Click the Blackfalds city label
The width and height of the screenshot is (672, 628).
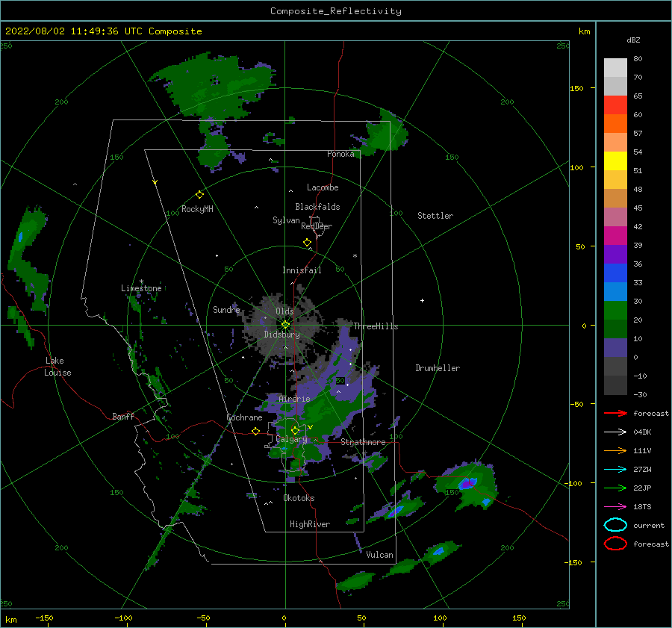[317, 207]
